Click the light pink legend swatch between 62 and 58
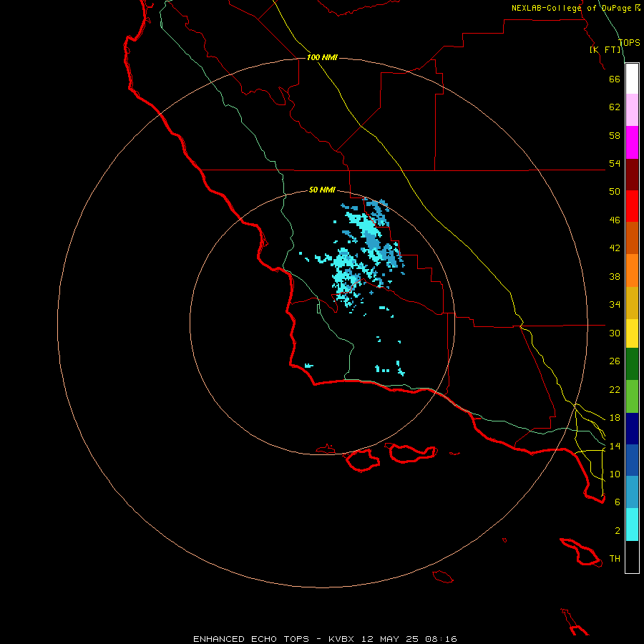 click(632, 110)
